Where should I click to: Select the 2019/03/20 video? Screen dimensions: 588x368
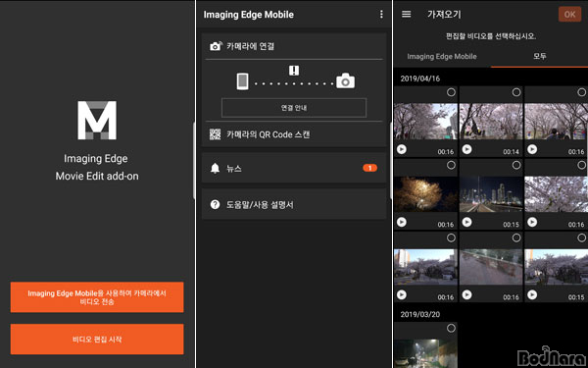click(x=451, y=329)
